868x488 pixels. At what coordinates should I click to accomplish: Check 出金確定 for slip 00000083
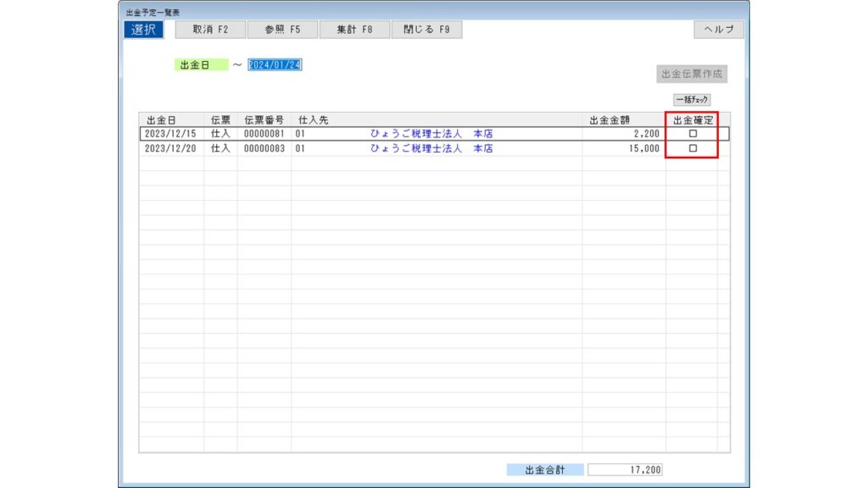(693, 148)
